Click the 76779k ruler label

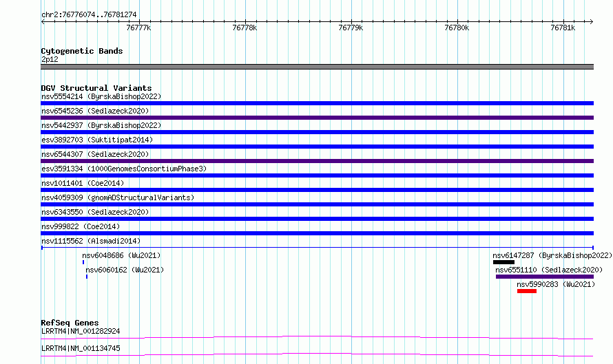[351, 28]
